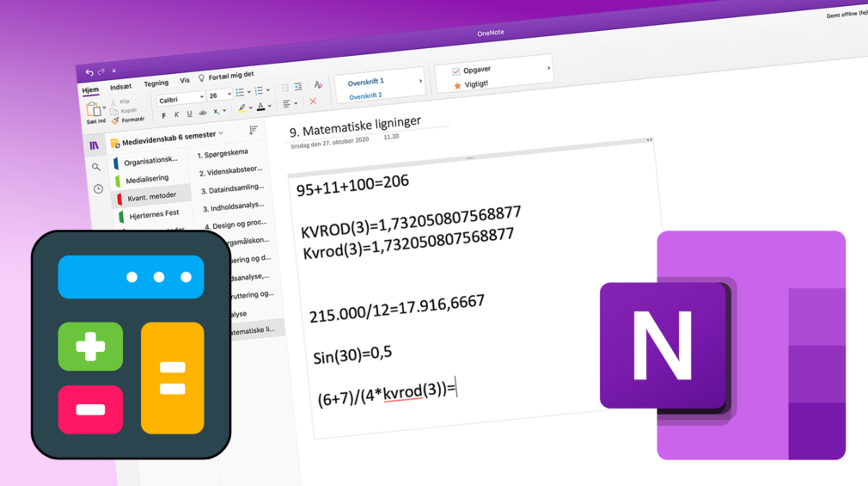Screen dimensions: 868x486
Task: Paste with the Sæt ind clipboard icon
Action: [x=93, y=109]
